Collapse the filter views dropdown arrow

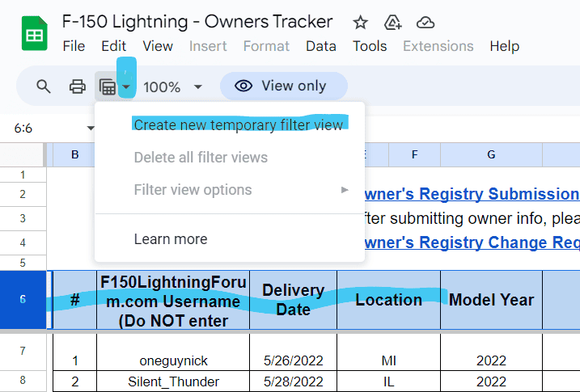[126, 86]
